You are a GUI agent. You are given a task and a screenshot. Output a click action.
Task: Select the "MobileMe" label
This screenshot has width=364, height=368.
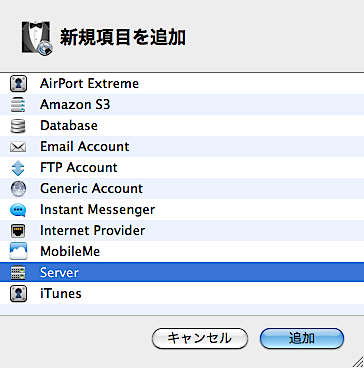(70, 252)
